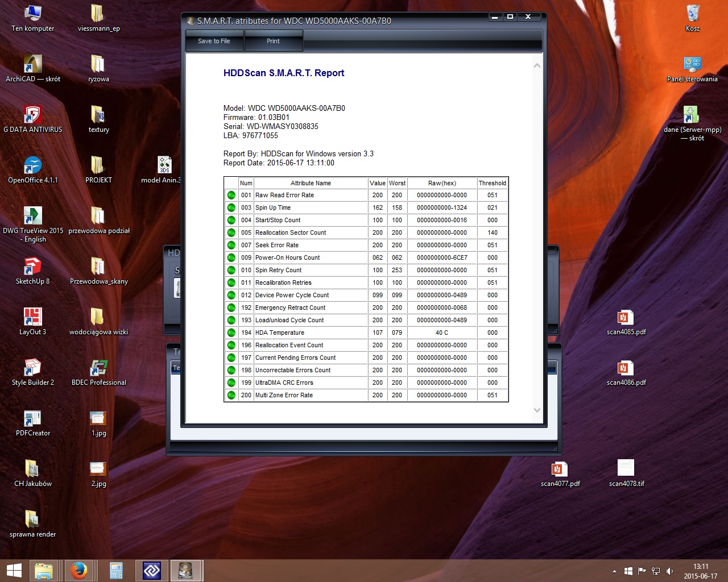Click the green status icon for Start/Stop Count
Viewport: 728px width, 582px height.
tap(231, 220)
